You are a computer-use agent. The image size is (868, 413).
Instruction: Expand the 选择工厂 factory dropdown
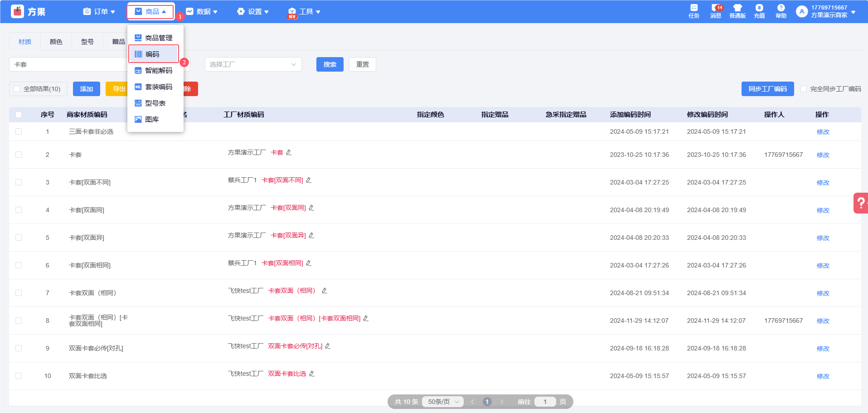point(253,64)
